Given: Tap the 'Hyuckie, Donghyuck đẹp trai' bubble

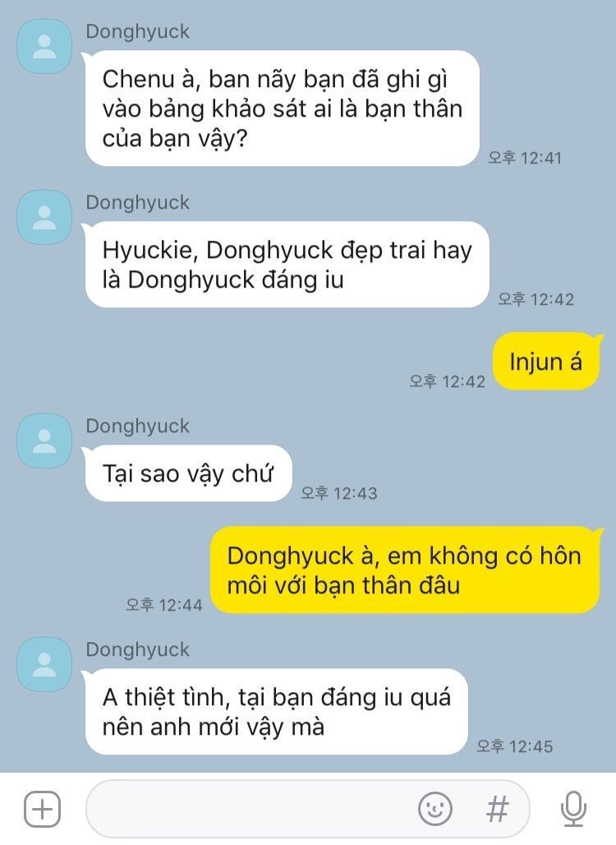Looking at the screenshot, I should click(x=287, y=265).
